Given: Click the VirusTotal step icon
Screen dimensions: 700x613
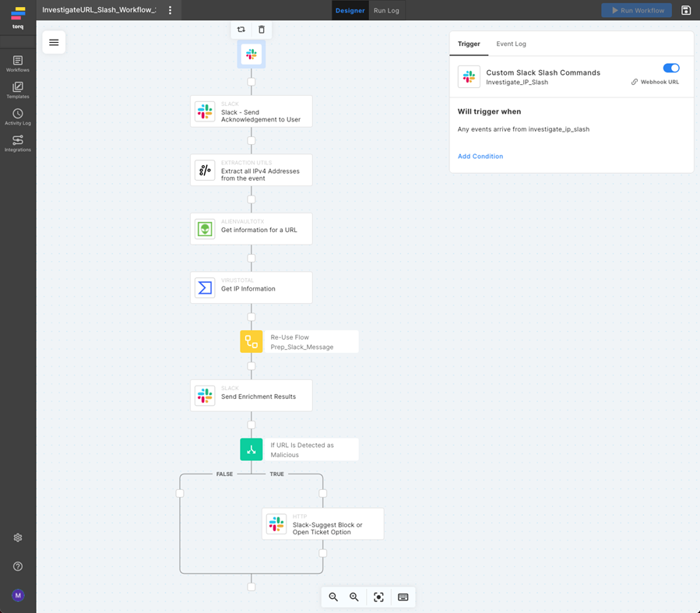Looking at the screenshot, I should click(x=205, y=287).
